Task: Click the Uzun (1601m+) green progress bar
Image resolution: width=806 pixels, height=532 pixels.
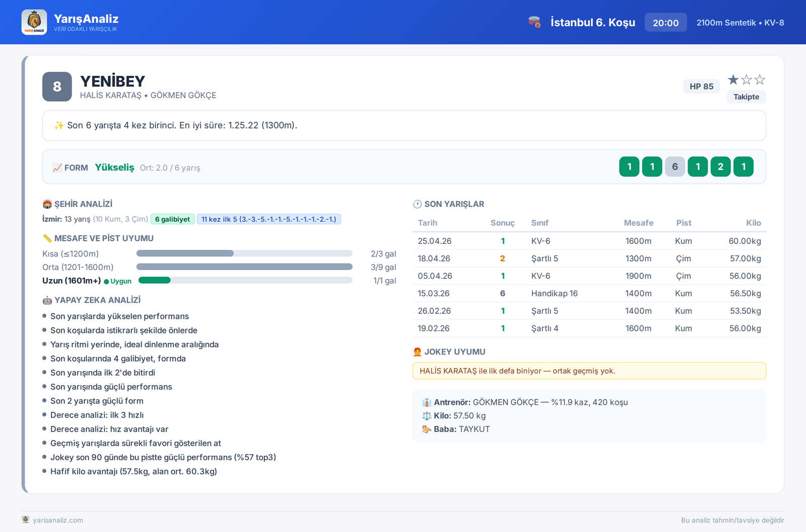Action: pyautogui.click(x=155, y=280)
